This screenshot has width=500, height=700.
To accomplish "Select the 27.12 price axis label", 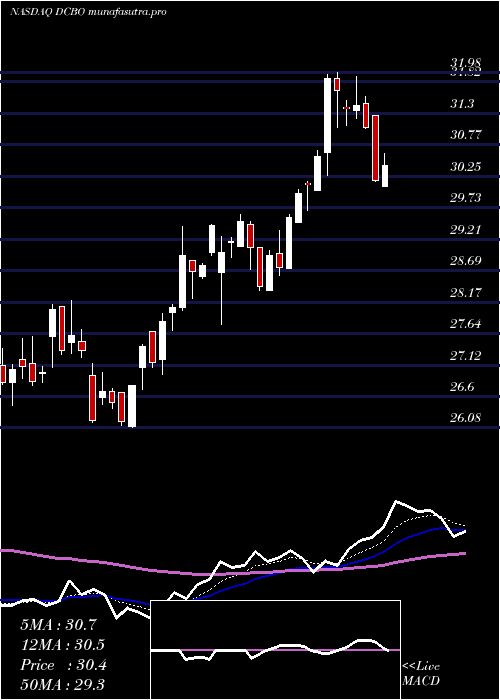I will pyautogui.click(x=466, y=355).
